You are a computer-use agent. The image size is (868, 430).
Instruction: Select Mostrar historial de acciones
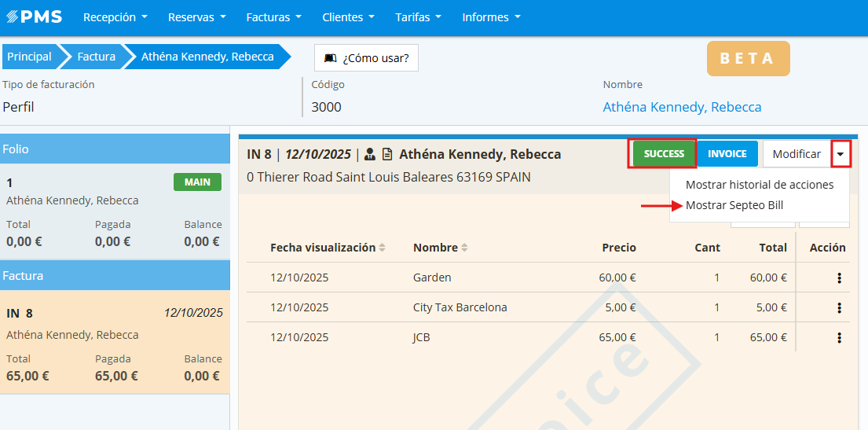click(x=759, y=185)
